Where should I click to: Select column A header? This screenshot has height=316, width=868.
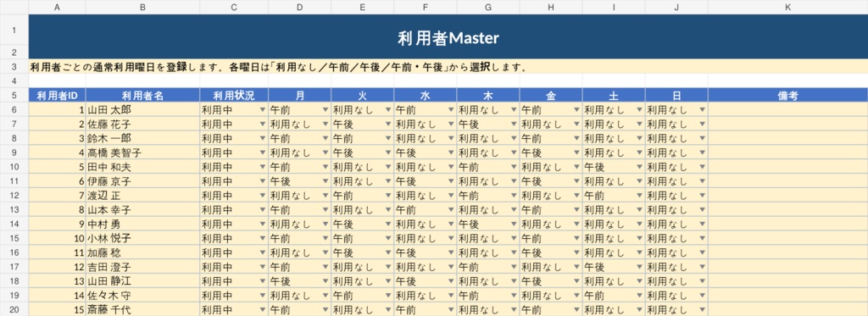pyautogui.click(x=57, y=7)
